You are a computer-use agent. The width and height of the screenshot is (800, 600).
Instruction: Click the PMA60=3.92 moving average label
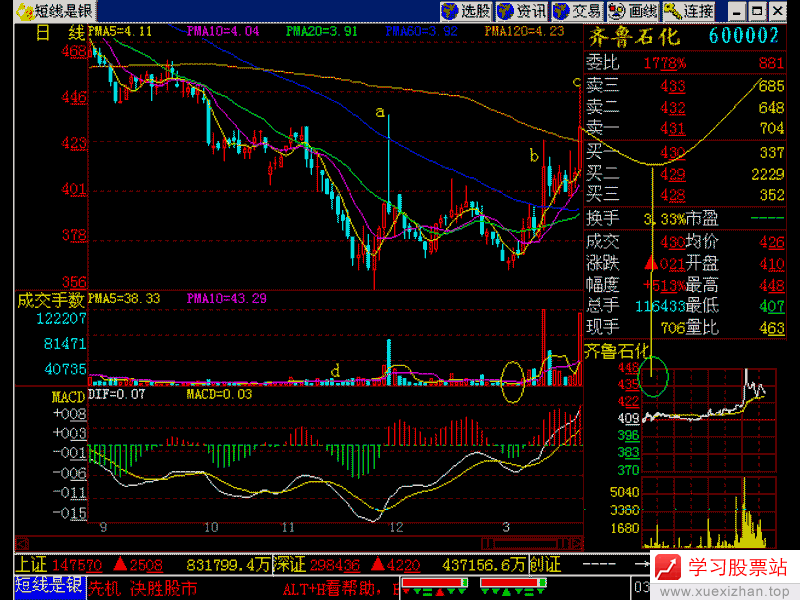click(x=421, y=31)
